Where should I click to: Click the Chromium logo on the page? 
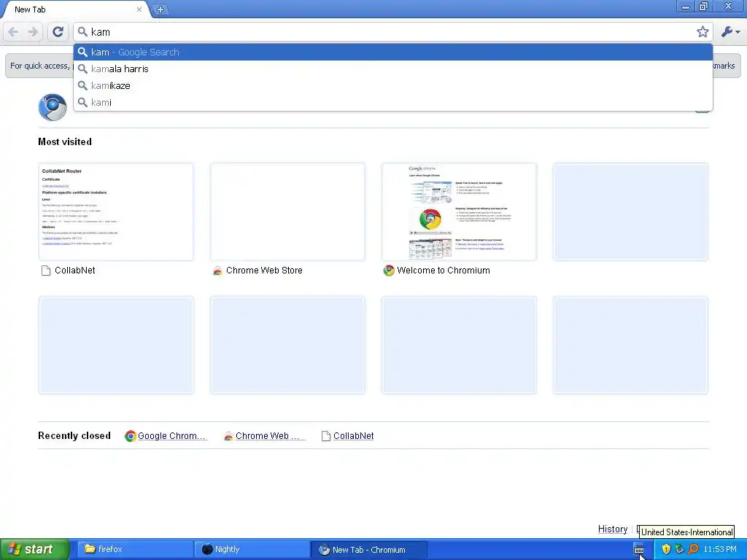(x=53, y=107)
